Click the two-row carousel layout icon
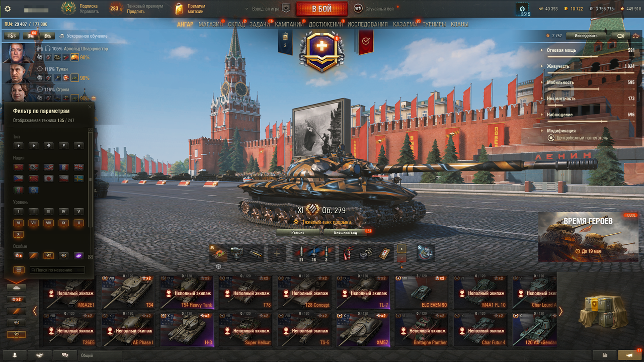This screenshot has width=644, height=362. tap(19, 270)
